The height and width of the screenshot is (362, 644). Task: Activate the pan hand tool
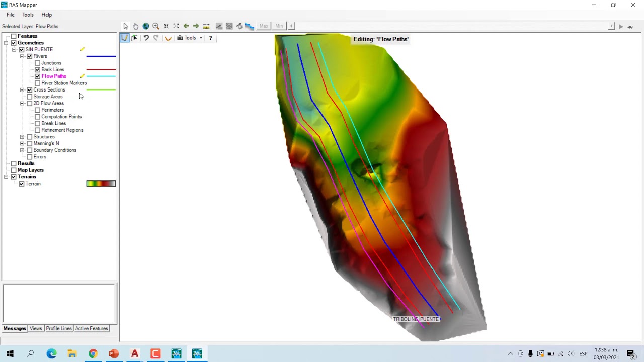[136, 26]
